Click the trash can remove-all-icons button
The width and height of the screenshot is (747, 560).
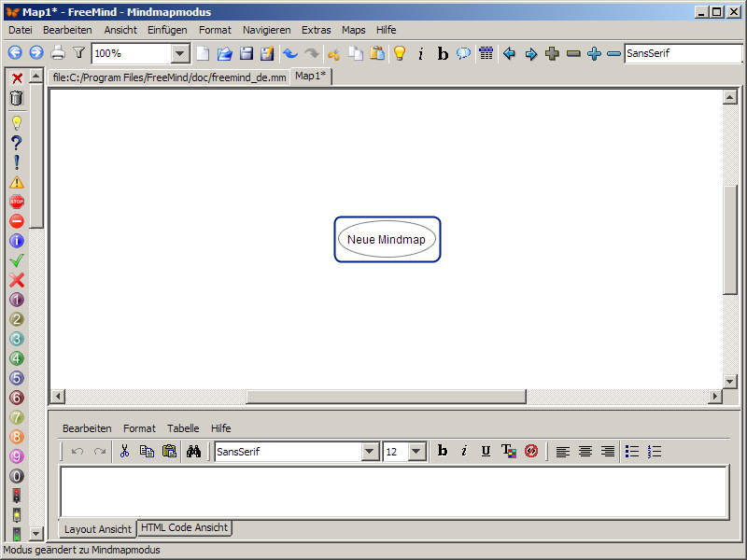[x=16, y=97]
